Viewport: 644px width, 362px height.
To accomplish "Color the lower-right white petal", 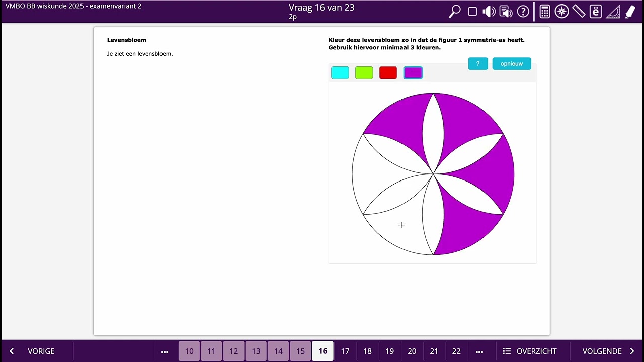I will click(x=468, y=195).
